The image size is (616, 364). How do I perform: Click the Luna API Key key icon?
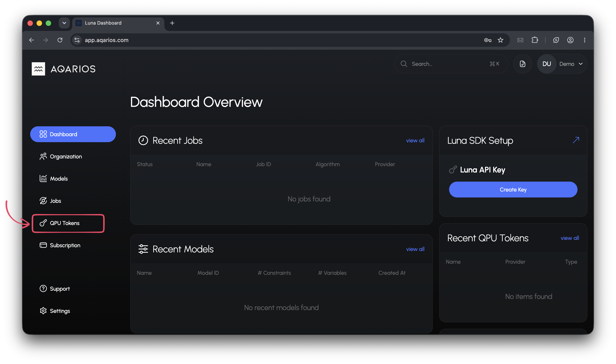click(x=453, y=170)
